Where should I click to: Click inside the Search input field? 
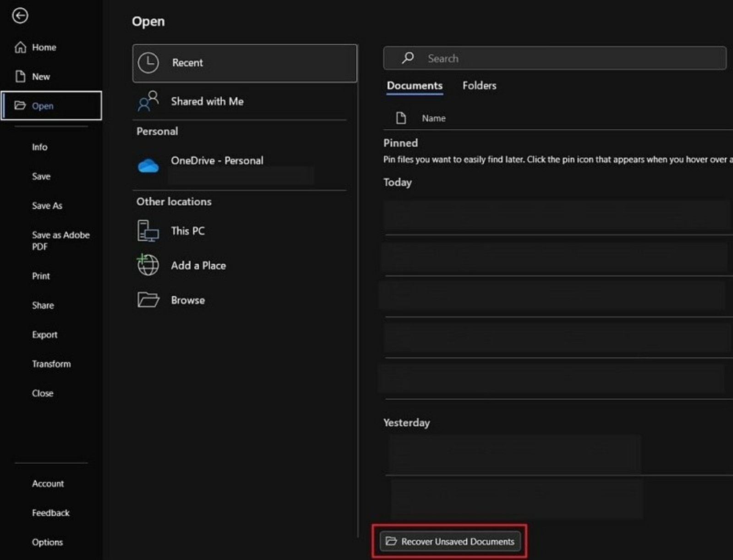504,58
